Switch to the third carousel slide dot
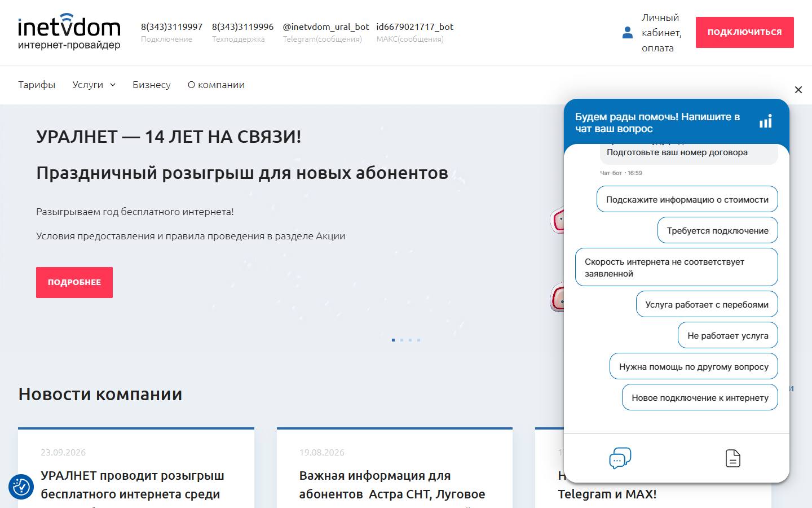This screenshot has height=508, width=812. coord(410,340)
